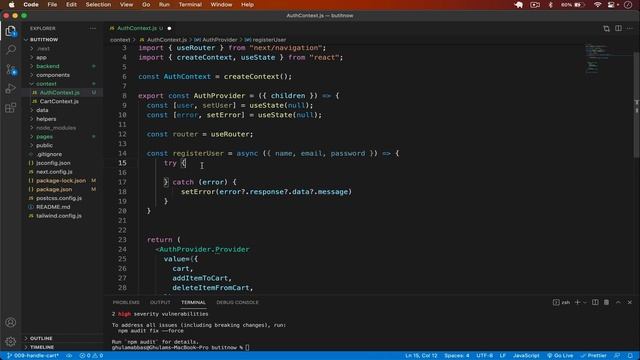The height and width of the screenshot is (360, 640).
Task: Expand the helpers folder
Action: 46,119
